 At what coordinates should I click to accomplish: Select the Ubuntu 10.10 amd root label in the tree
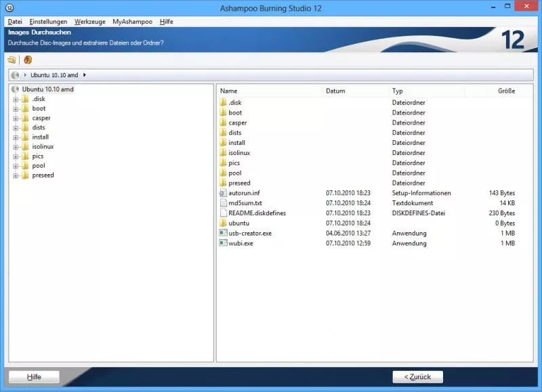[47, 89]
